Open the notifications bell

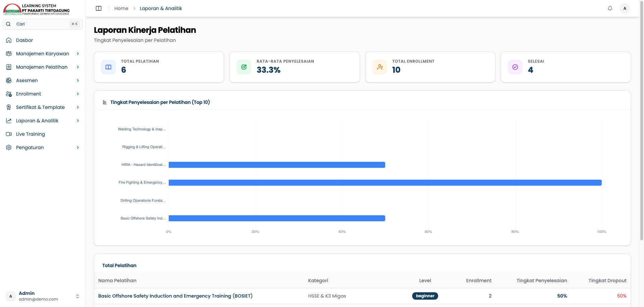[610, 8]
